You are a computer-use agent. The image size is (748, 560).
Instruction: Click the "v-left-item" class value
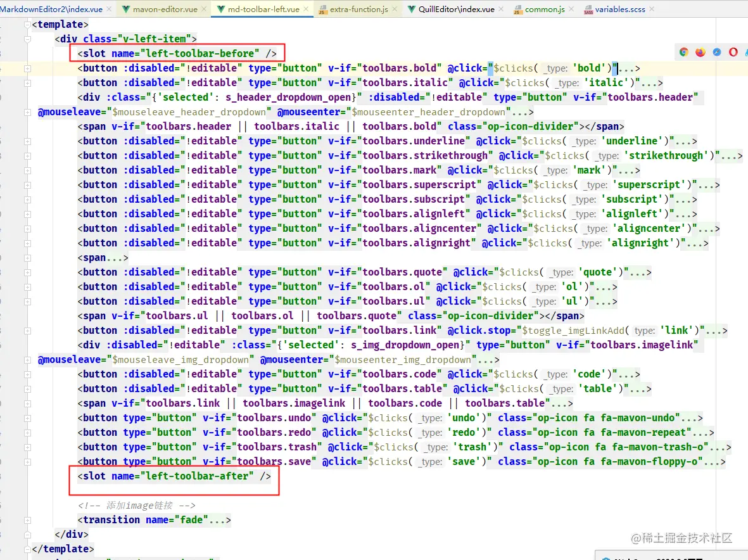tap(154, 39)
